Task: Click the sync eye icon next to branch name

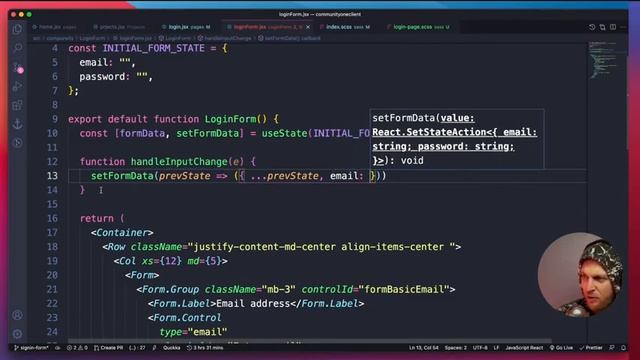Action: click(58, 348)
